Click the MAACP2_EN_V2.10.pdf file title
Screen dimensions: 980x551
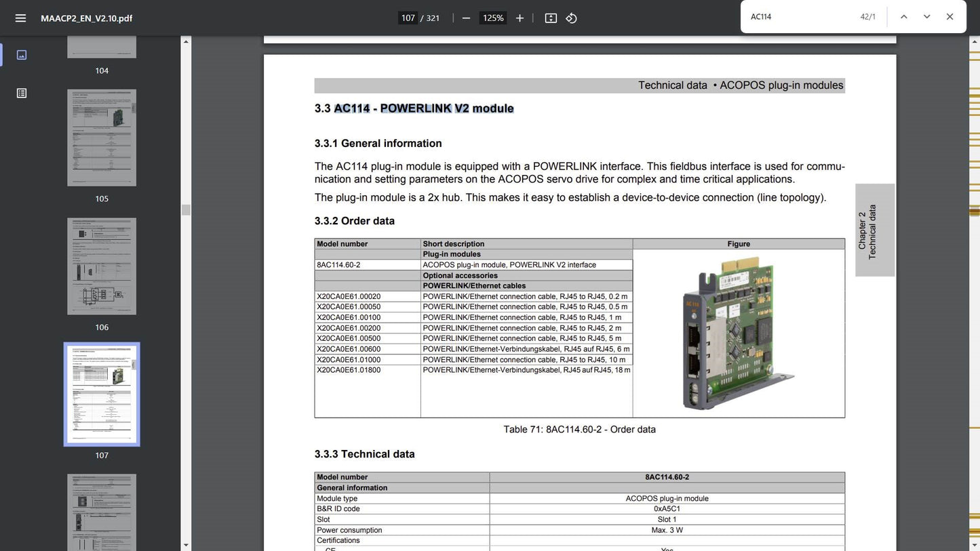(x=87, y=18)
